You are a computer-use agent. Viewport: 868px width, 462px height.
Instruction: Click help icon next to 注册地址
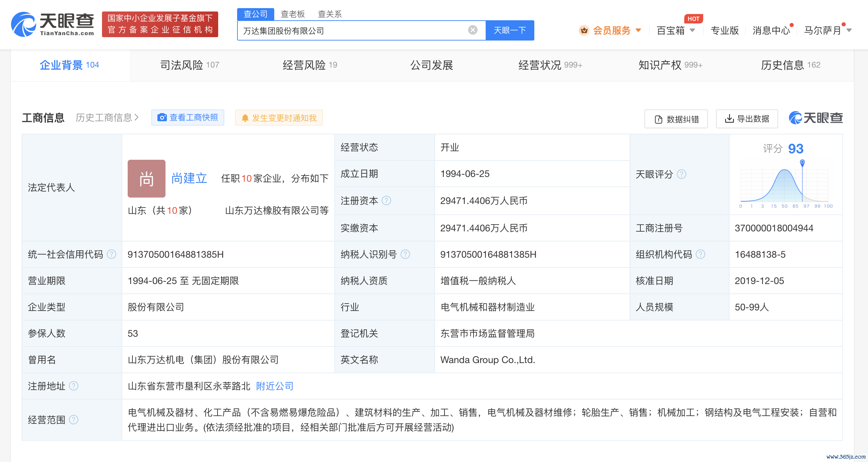click(74, 386)
